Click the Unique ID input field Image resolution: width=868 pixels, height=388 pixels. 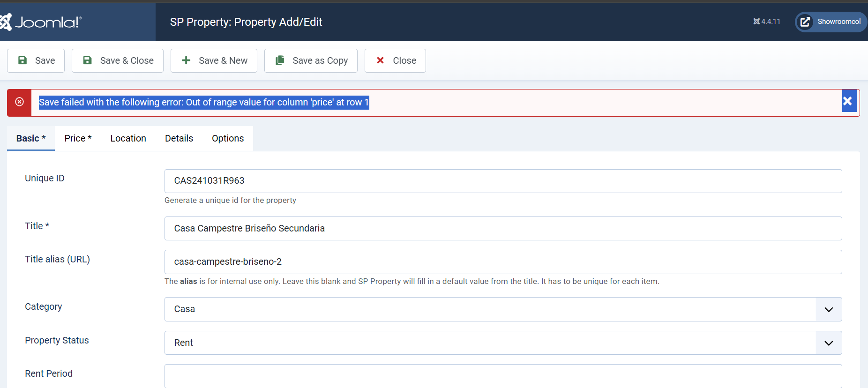[x=503, y=181]
